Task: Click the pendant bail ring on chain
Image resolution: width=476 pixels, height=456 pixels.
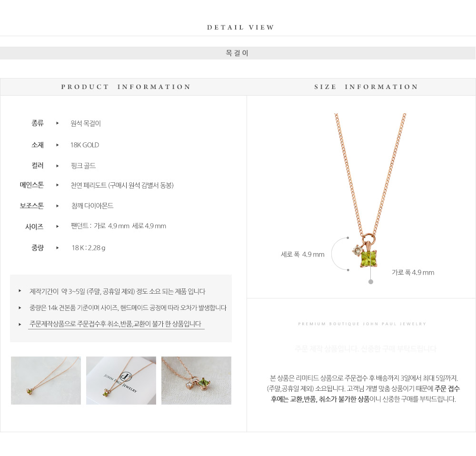Action: (x=368, y=238)
